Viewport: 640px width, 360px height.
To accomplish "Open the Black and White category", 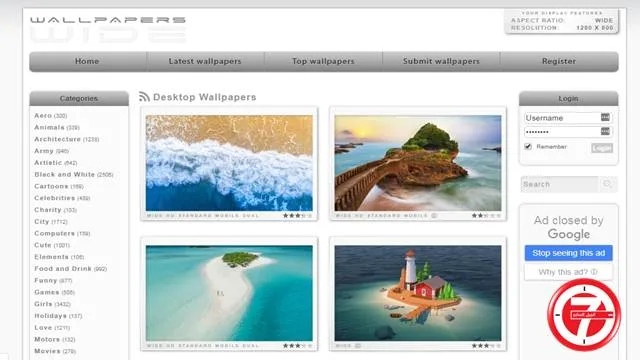I will pyautogui.click(x=73, y=174).
